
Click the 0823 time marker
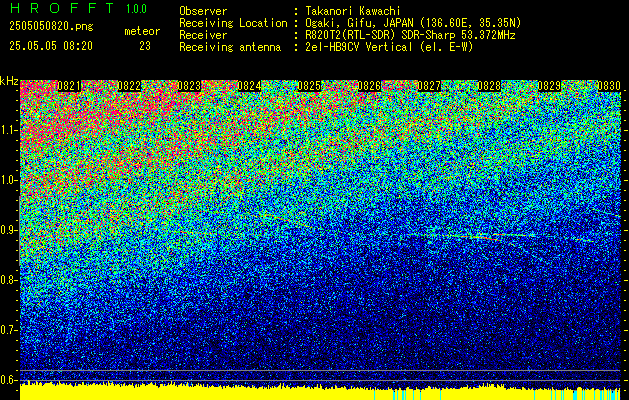point(189,86)
